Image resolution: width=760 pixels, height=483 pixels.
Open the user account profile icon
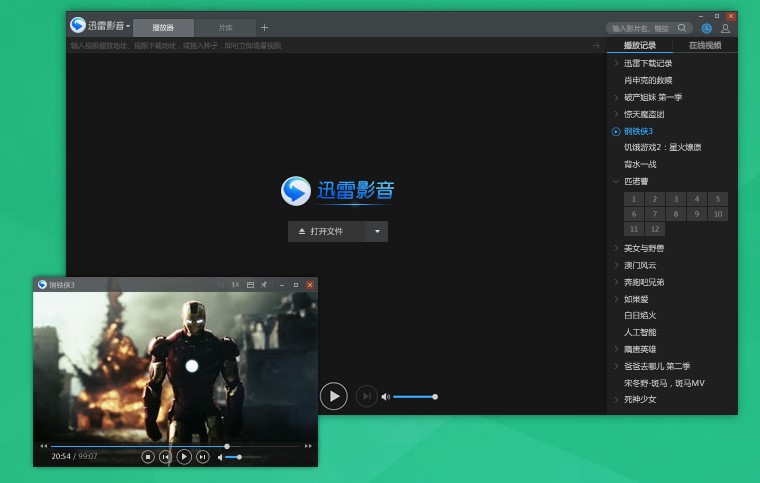tap(725, 28)
